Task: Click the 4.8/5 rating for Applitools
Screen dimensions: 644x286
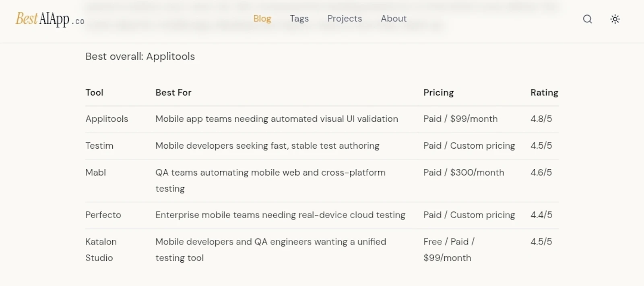Action: coord(541,119)
